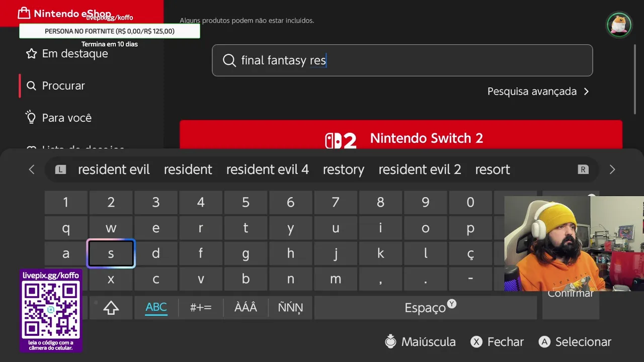Screen dimensions: 644x362
Task: Select the letter j key
Action: [336, 254]
